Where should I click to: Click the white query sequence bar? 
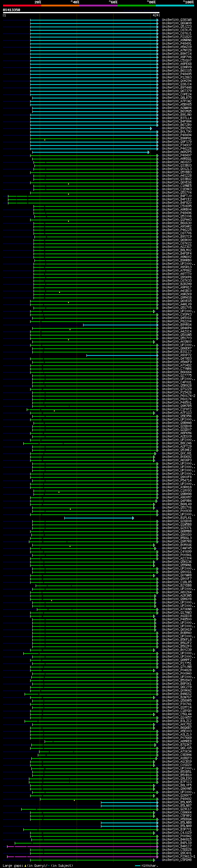(x=81, y=13)
